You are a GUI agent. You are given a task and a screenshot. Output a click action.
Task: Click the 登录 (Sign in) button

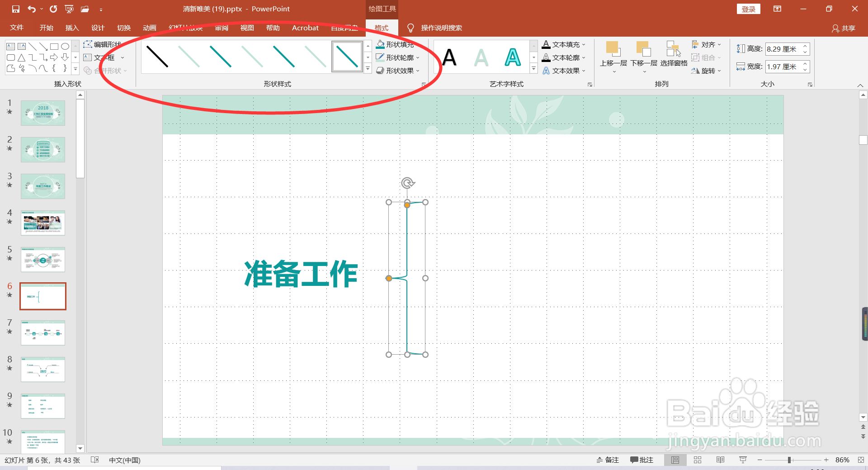point(748,9)
